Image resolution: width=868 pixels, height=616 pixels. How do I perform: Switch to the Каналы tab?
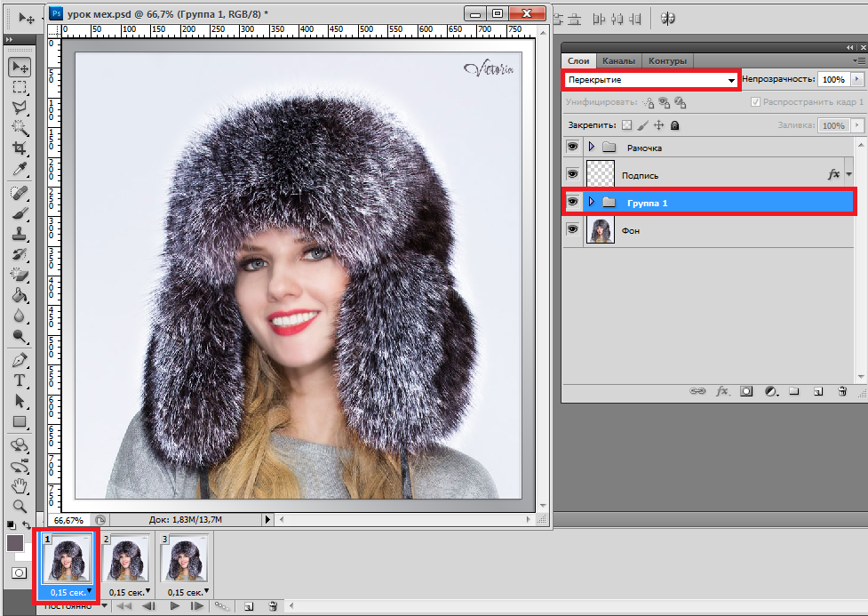tap(617, 60)
